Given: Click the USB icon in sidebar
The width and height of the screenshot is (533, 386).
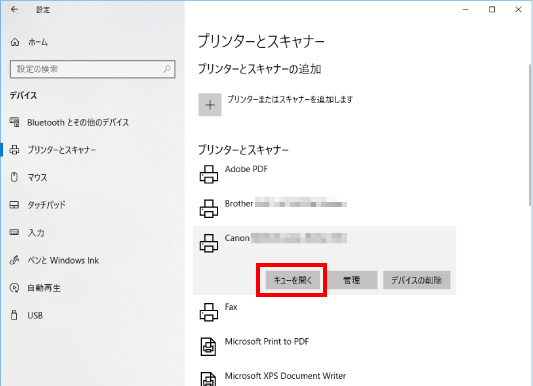Looking at the screenshot, I should 14,315.
